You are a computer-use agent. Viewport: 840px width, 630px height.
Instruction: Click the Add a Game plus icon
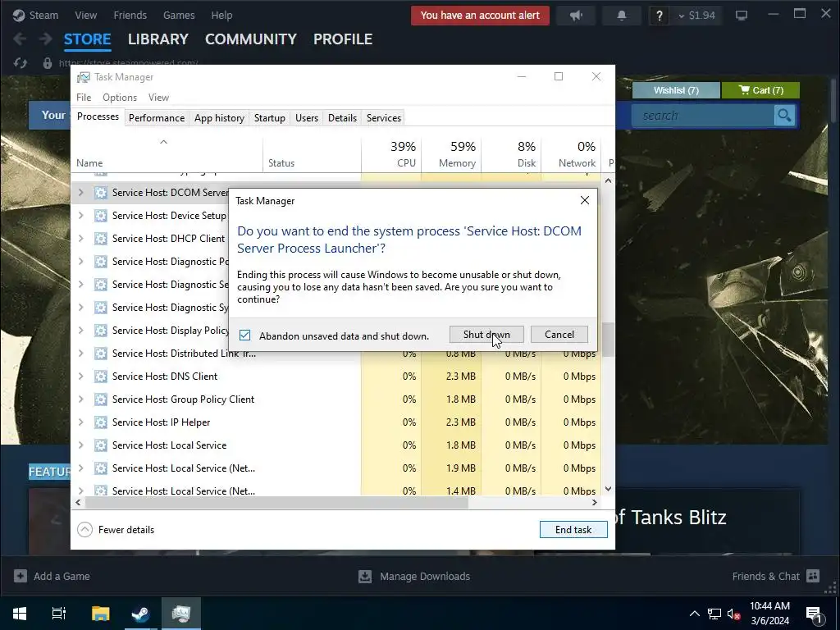pos(21,576)
